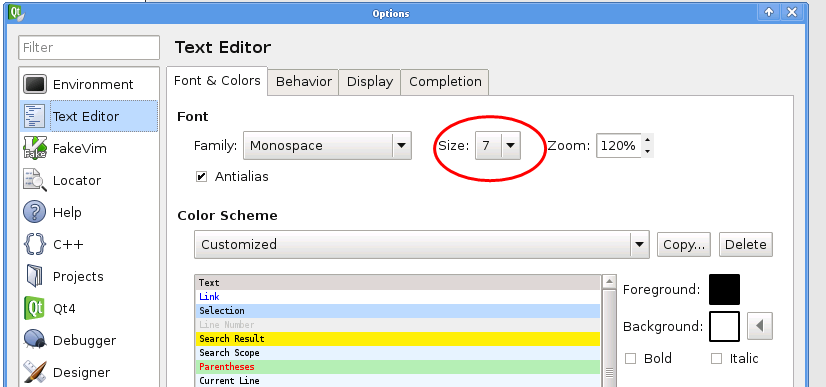Open the Locator settings icon
Viewport: 826px width, 387px height.
tap(35, 180)
